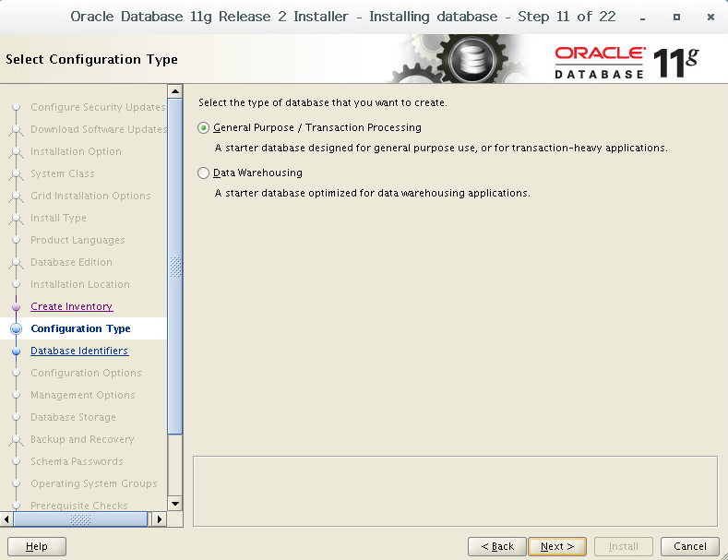Screen dimensions: 728x560
Task: Click the Download Software Updates step
Action: click(99, 129)
